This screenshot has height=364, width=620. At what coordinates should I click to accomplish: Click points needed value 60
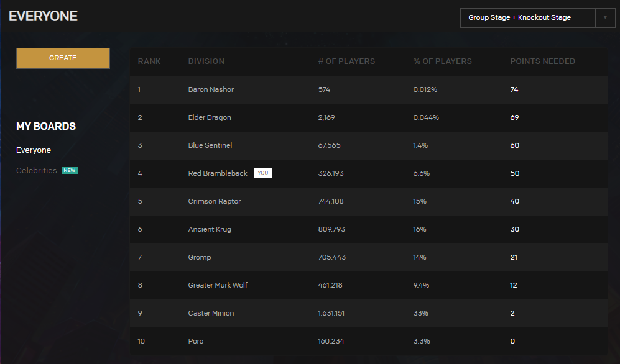click(514, 145)
